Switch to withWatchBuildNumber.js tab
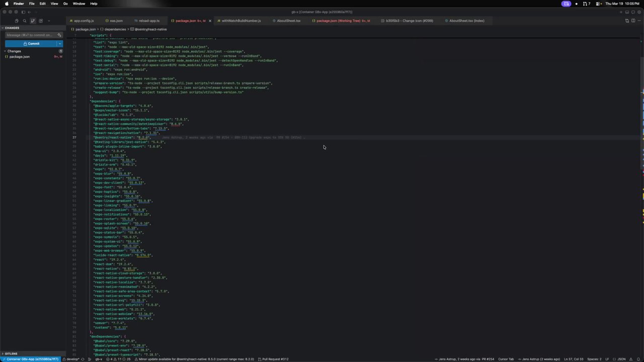 241,21
